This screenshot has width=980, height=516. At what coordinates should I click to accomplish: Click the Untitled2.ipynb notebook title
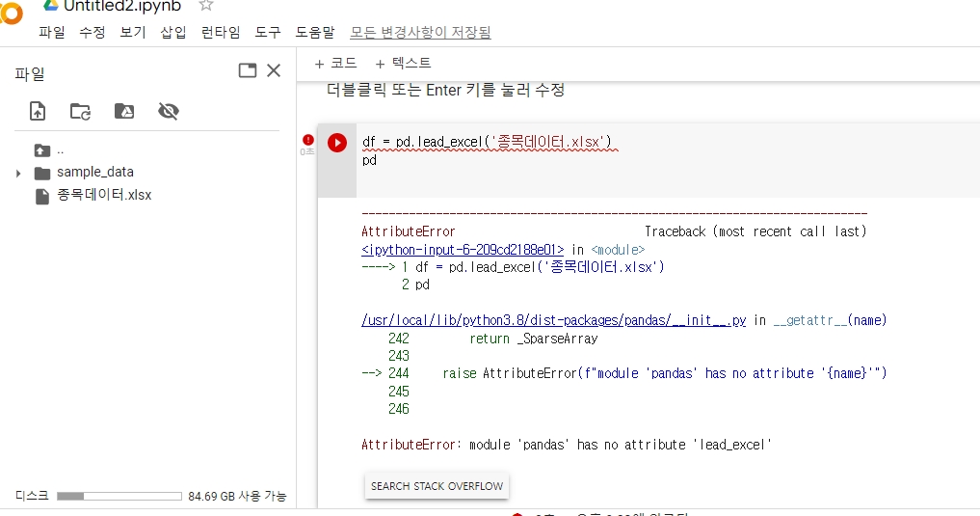pos(122,6)
